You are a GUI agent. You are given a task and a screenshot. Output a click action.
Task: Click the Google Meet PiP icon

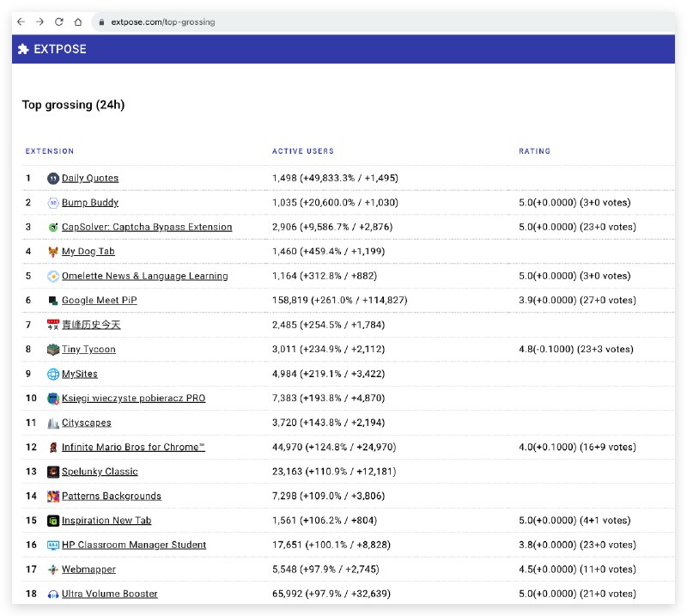(52, 301)
